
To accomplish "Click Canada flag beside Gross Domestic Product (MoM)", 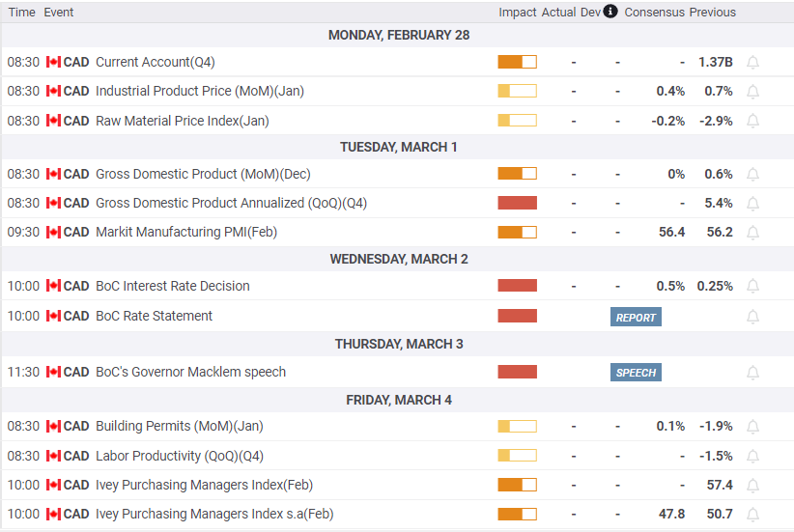I will 53,174.
